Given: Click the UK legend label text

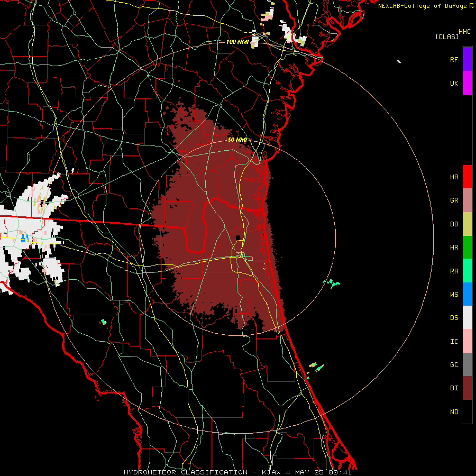Looking at the screenshot, I should (454, 83).
